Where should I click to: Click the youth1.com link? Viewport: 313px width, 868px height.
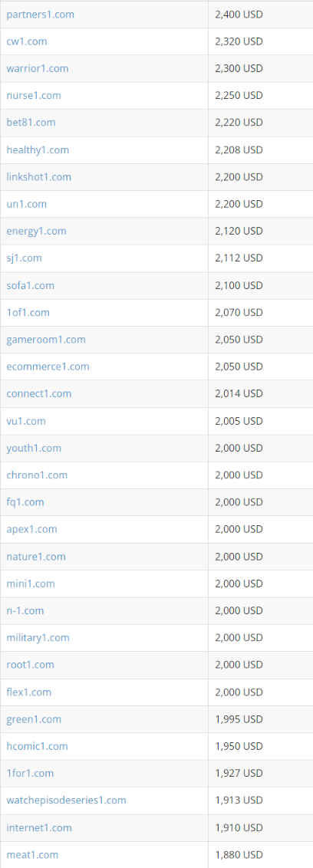coord(34,448)
